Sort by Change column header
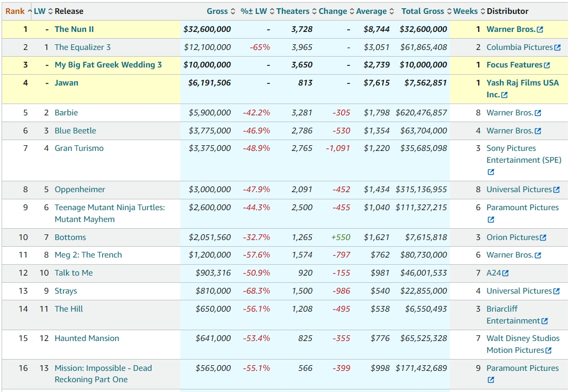The height and width of the screenshot is (392, 570). (x=336, y=11)
